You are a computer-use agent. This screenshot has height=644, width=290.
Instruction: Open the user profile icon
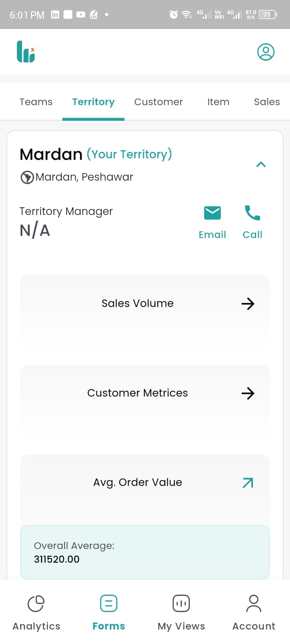[266, 52]
